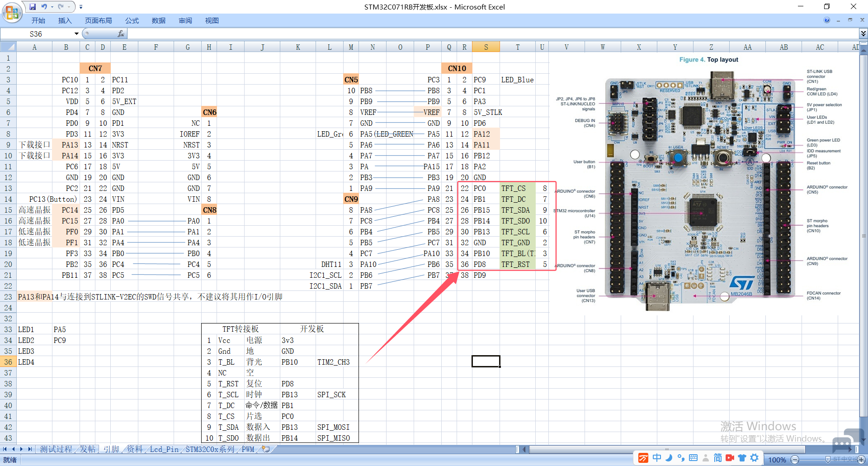Click the orange IME logo icon
868x466 pixels.
coord(643,458)
